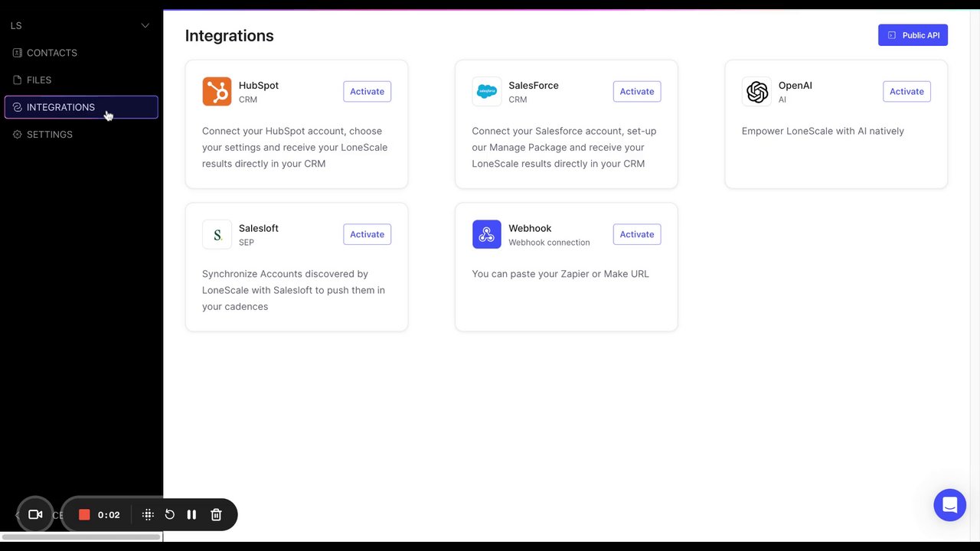Click the SalesForce card title

pyautogui.click(x=534, y=85)
